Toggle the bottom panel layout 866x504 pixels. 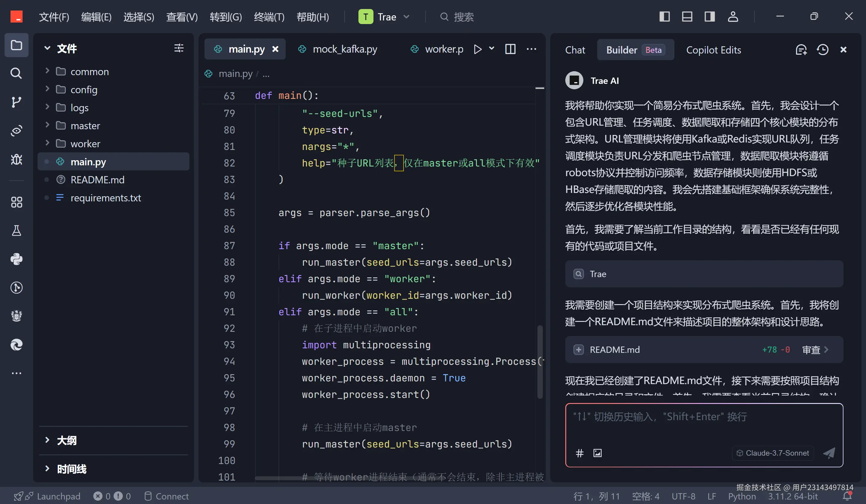point(687,17)
